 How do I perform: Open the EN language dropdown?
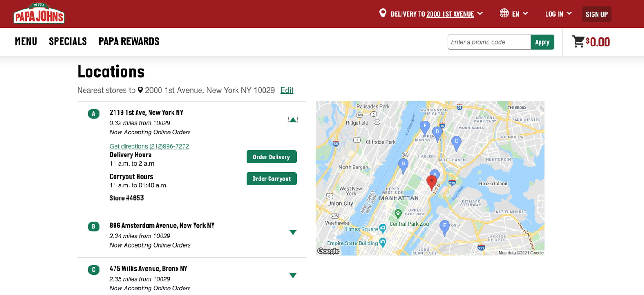[x=514, y=14]
